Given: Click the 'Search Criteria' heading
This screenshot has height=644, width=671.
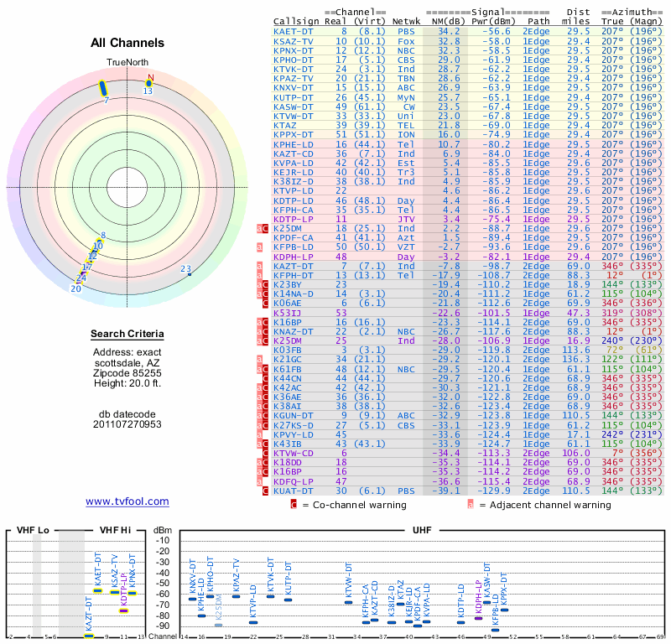Looking at the screenshot, I should [127, 334].
